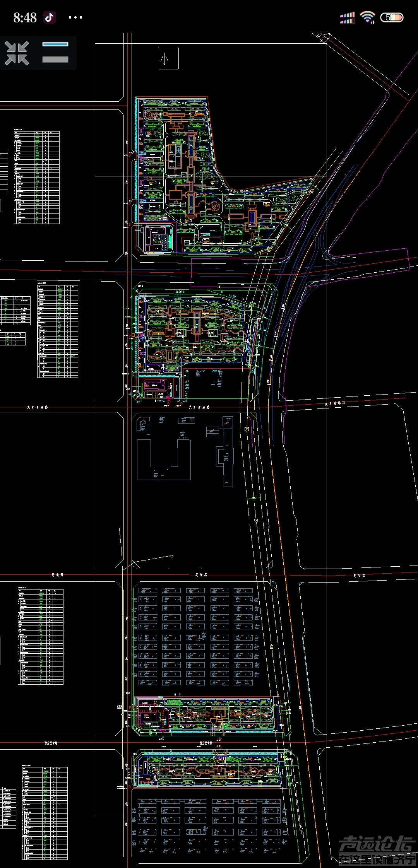Tap the large grid of building units
The height and width of the screenshot is (868, 418).
pyautogui.click(x=195, y=636)
